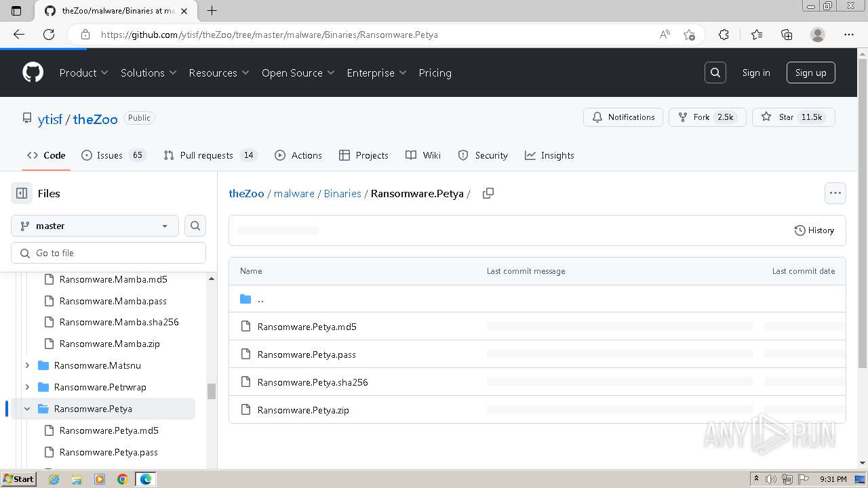Expand Open Source menu

tap(298, 73)
